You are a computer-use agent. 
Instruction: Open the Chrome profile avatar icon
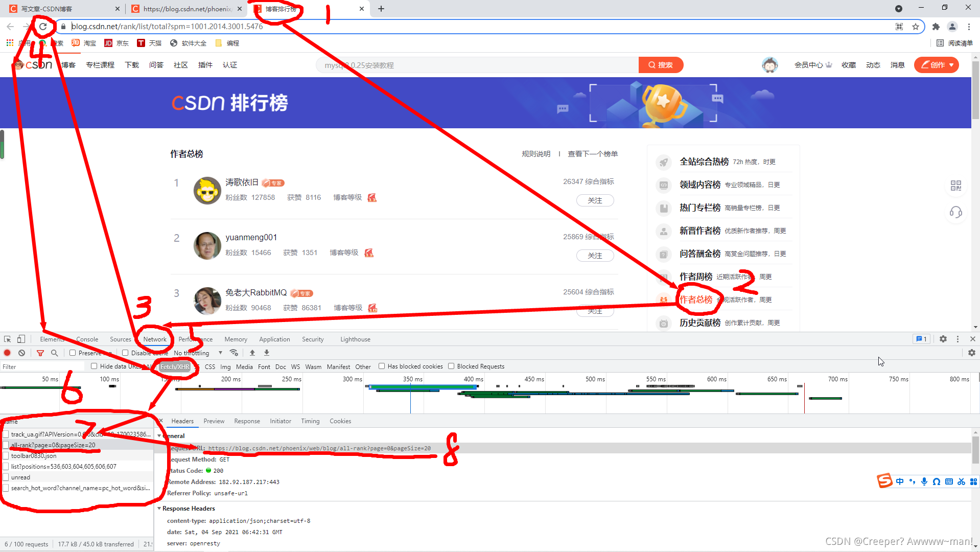click(952, 26)
